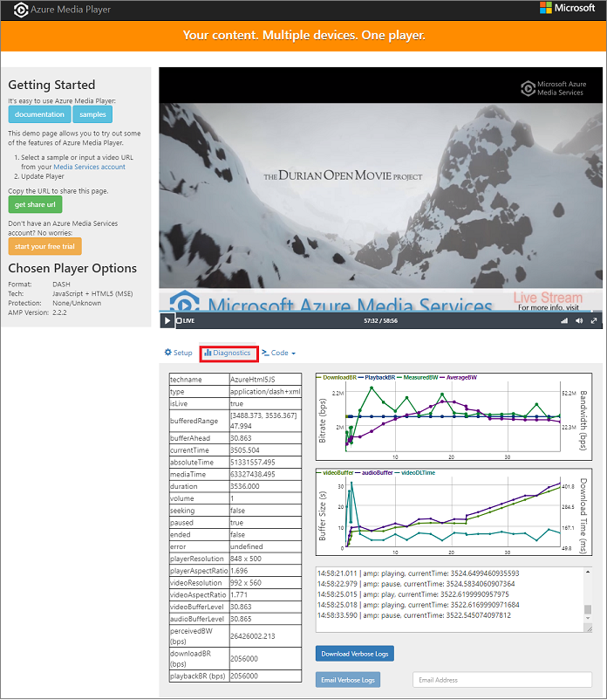
Task: Click the Chosen Player Options heading
Action: coord(72,268)
